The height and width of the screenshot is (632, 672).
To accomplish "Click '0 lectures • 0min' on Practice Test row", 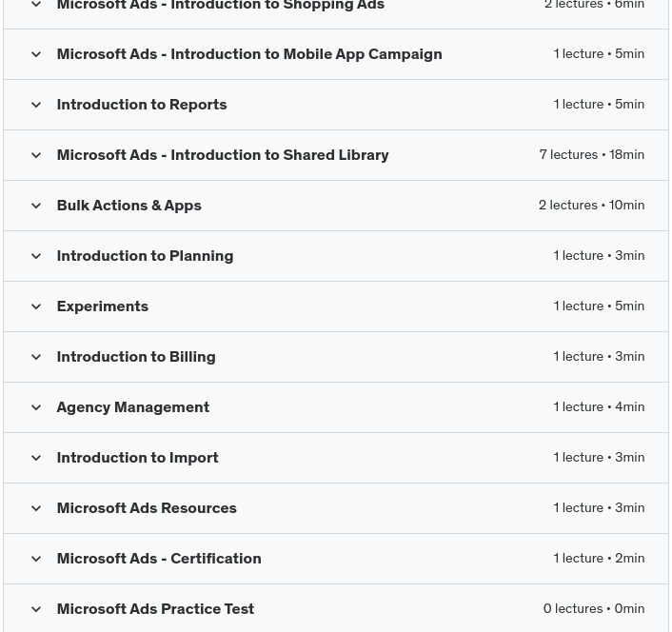I will coord(593,609).
